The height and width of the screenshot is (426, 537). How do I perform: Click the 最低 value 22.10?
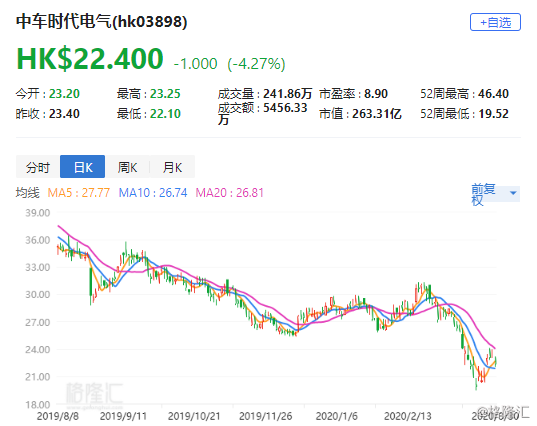[165, 114]
